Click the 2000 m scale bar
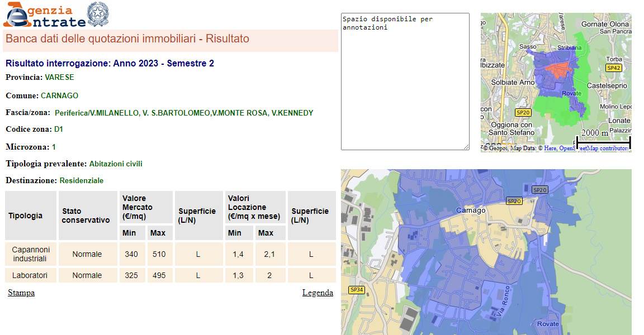 [603, 140]
